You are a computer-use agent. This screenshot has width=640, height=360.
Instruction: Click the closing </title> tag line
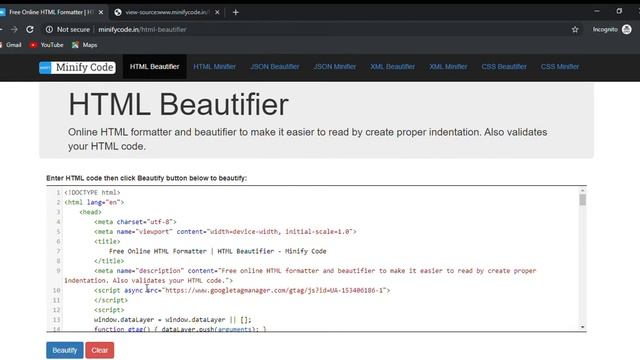[109, 261]
